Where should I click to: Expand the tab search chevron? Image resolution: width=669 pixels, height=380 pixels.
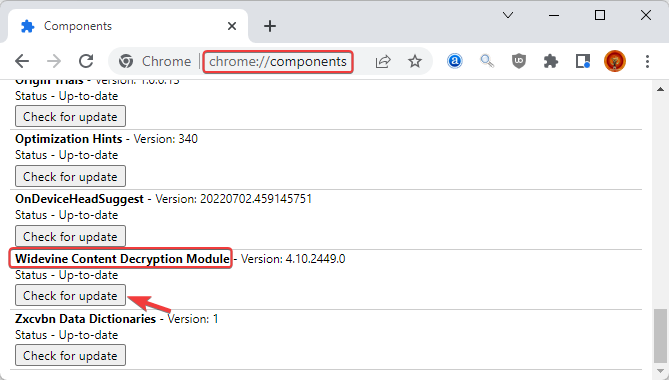tap(508, 15)
